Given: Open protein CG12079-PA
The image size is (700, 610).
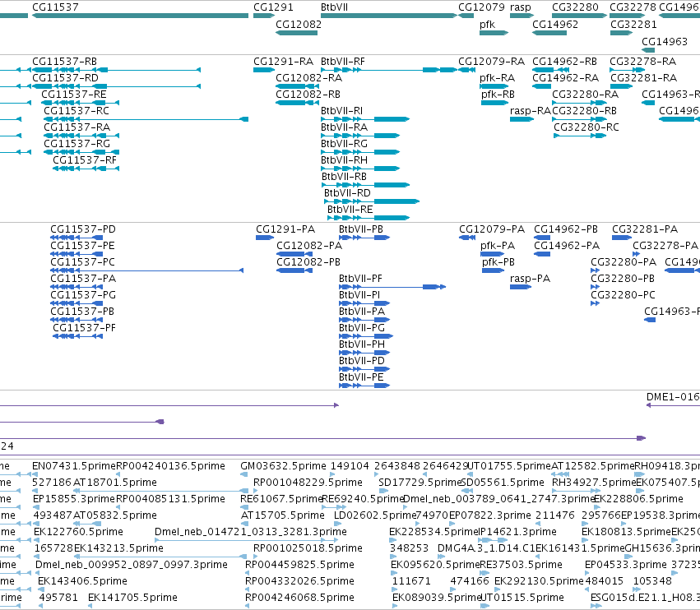Looking at the screenshot, I should [x=467, y=238].
